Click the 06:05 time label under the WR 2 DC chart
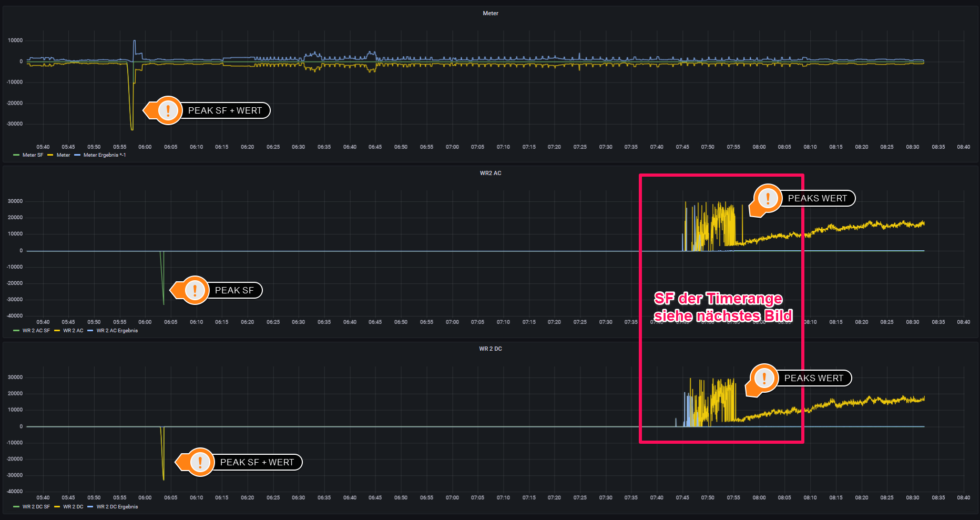This screenshot has width=980, height=520. click(x=171, y=498)
